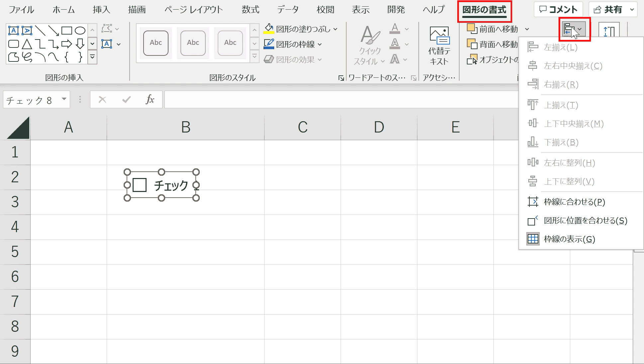Pick the right block arrow shape
The image size is (644, 364).
coord(66,44)
